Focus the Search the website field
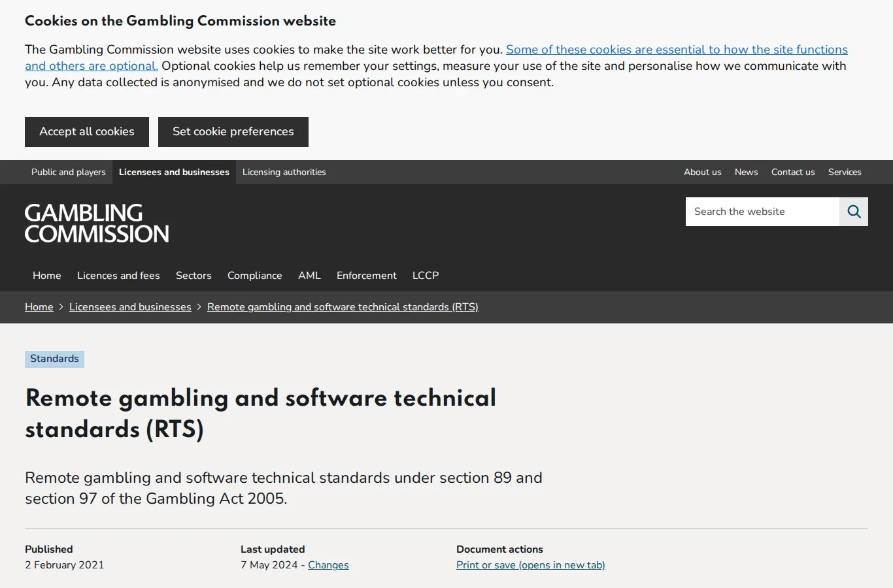893x588 pixels. pos(762,212)
